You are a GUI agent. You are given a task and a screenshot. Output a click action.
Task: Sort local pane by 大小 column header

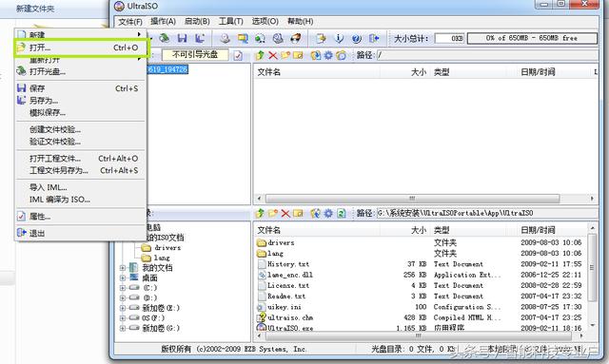click(x=419, y=230)
